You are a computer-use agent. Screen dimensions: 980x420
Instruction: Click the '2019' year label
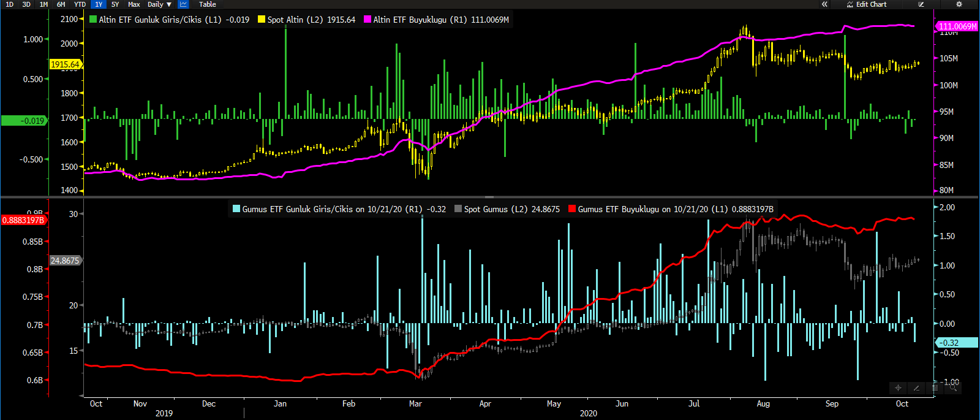pos(164,413)
